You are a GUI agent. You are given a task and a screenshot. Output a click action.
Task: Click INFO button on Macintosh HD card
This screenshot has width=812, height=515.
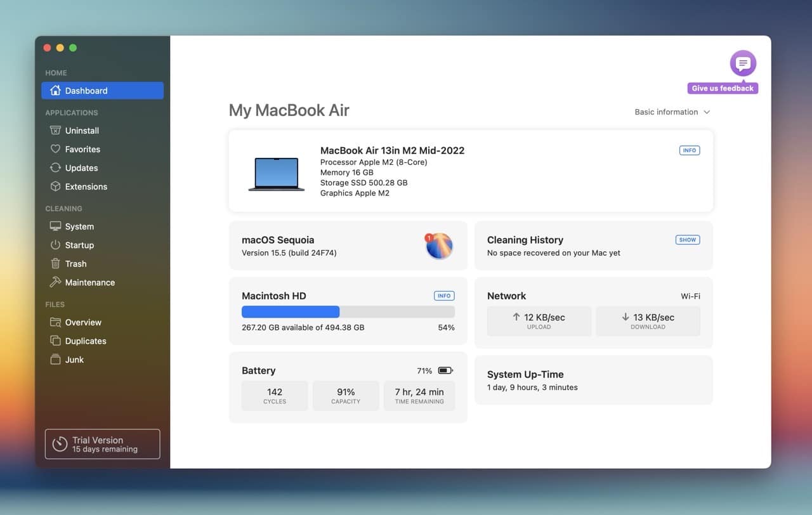(x=444, y=296)
